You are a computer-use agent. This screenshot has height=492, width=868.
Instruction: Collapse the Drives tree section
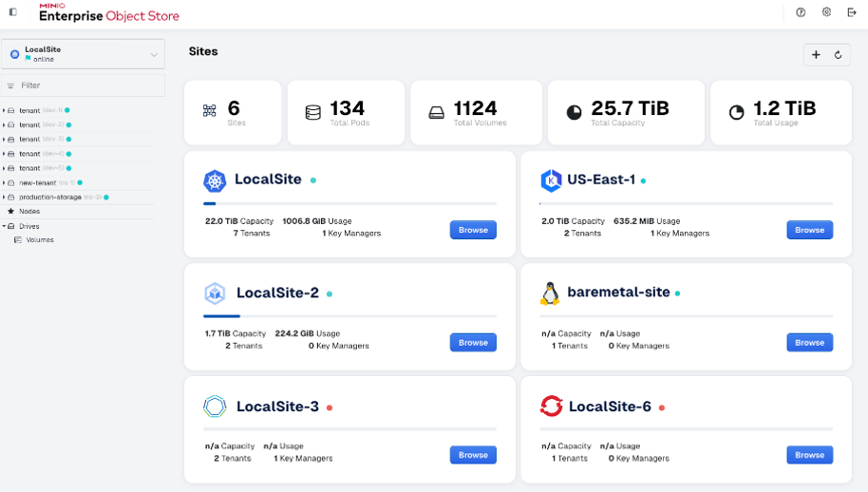click(x=4, y=226)
